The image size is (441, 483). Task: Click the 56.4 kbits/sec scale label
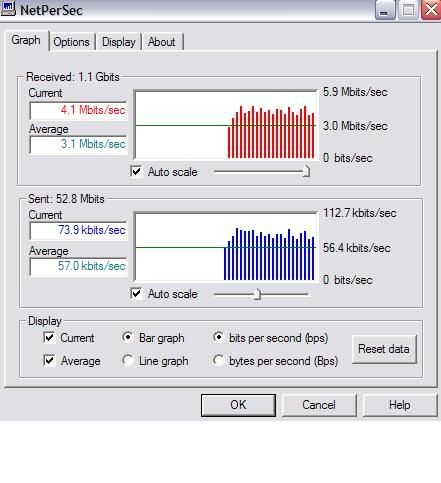click(x=357, y=248)
